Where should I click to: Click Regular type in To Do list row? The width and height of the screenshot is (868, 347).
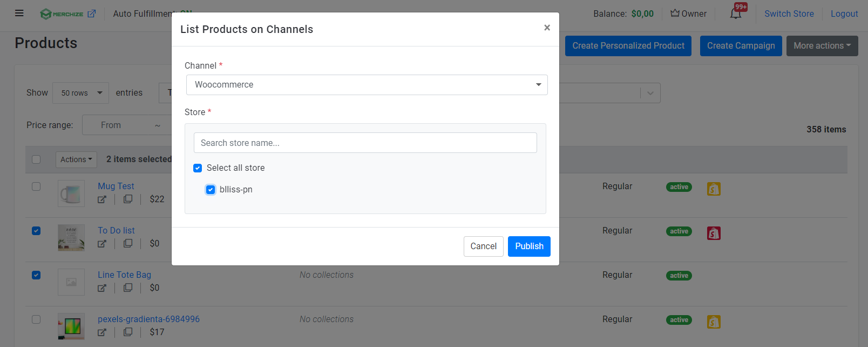(617, 230)
